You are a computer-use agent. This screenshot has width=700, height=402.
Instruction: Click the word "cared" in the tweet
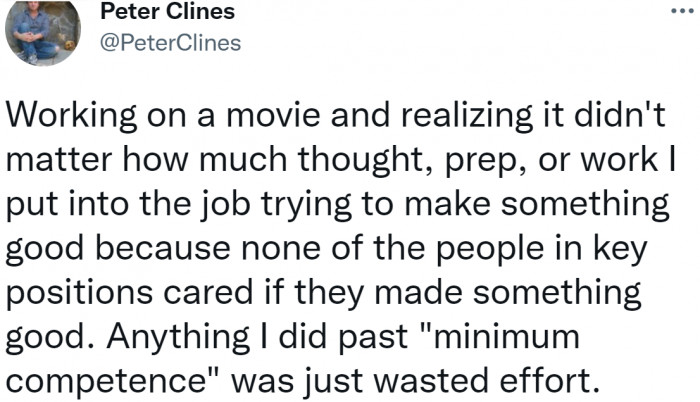point(208,293)
